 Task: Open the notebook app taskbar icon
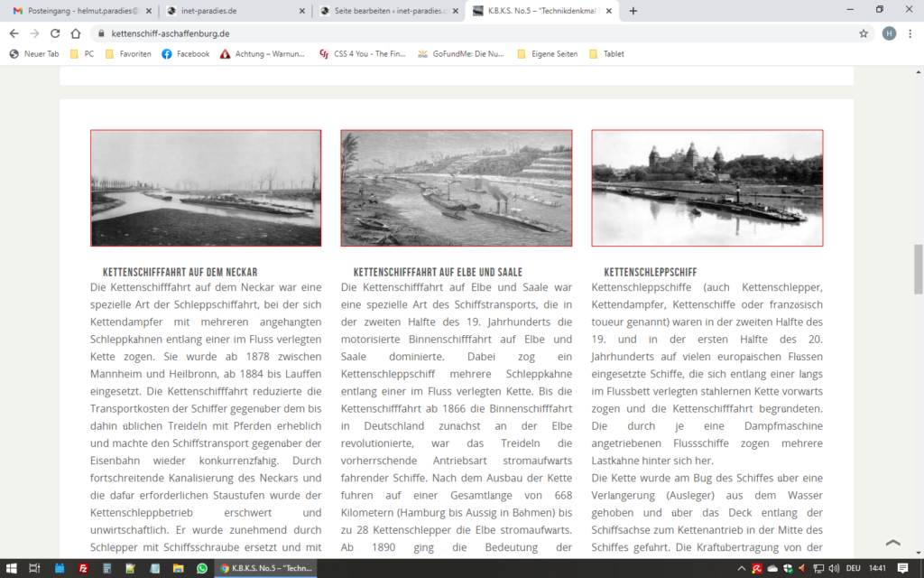coord(154,568)
